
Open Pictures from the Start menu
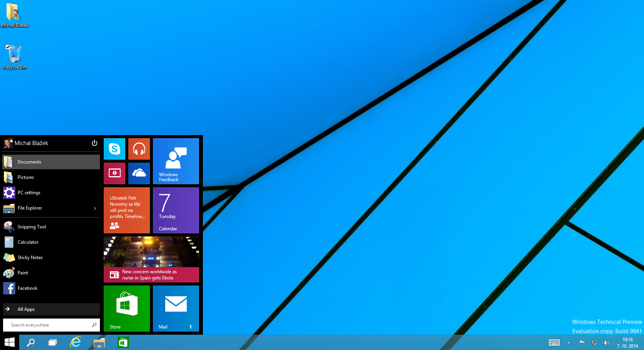click(51, 177)
